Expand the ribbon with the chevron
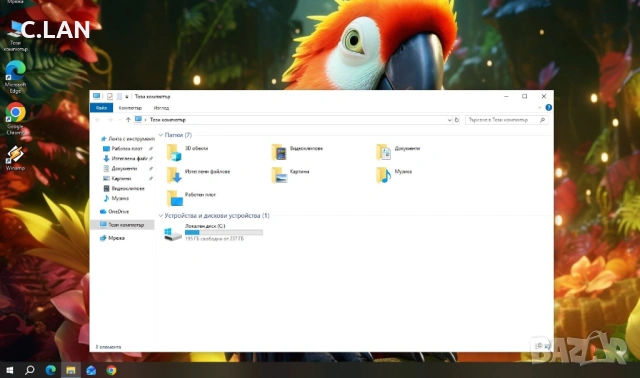 [x=539, y=108]
